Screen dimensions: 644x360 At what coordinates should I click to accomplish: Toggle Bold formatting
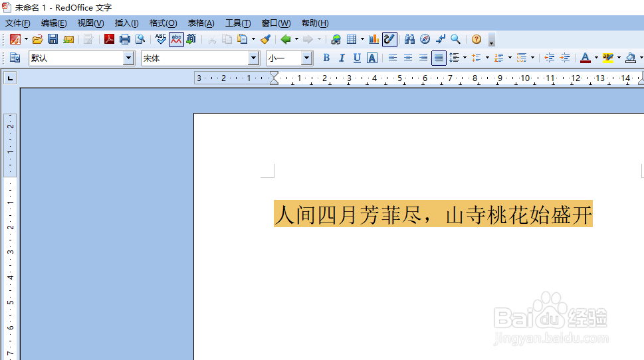326,58
